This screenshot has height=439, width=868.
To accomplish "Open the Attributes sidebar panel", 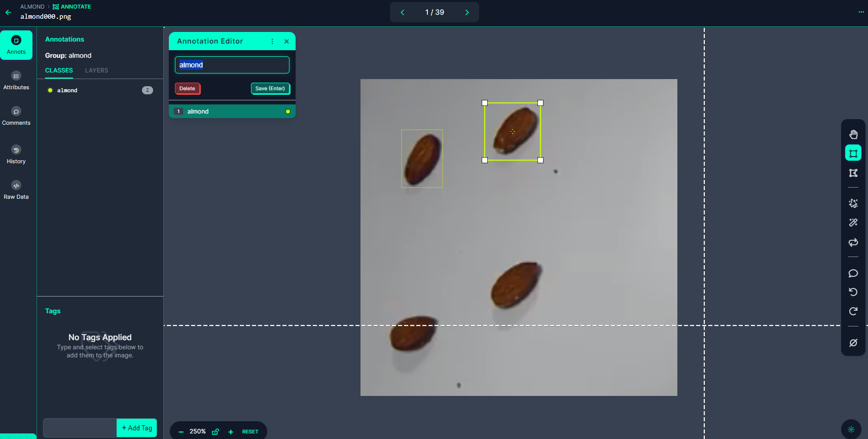I will pyautogui.click(x=16, y=81).
